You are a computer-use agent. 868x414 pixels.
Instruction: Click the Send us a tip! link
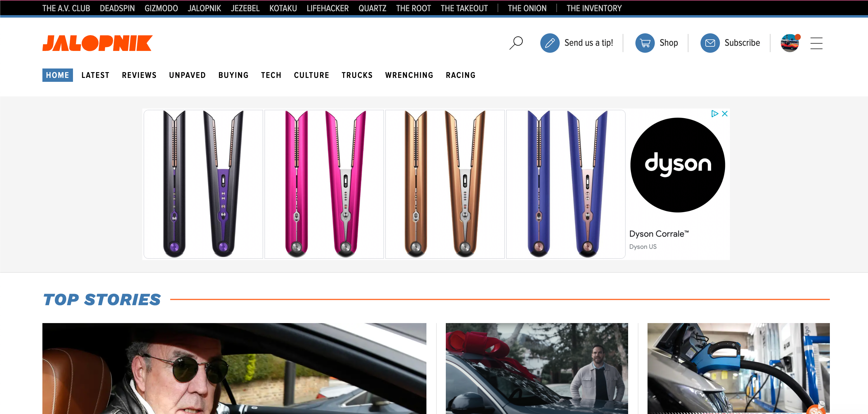tap(588, 43)
